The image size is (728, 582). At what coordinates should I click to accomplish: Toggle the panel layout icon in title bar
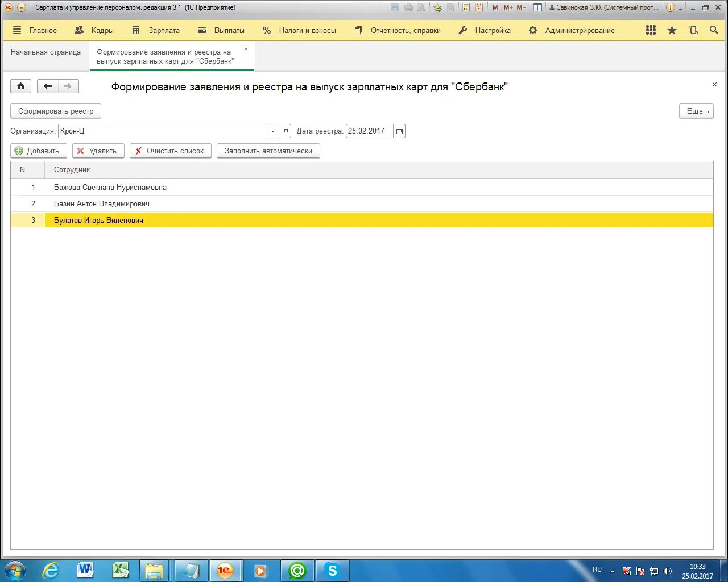[537, 7]
